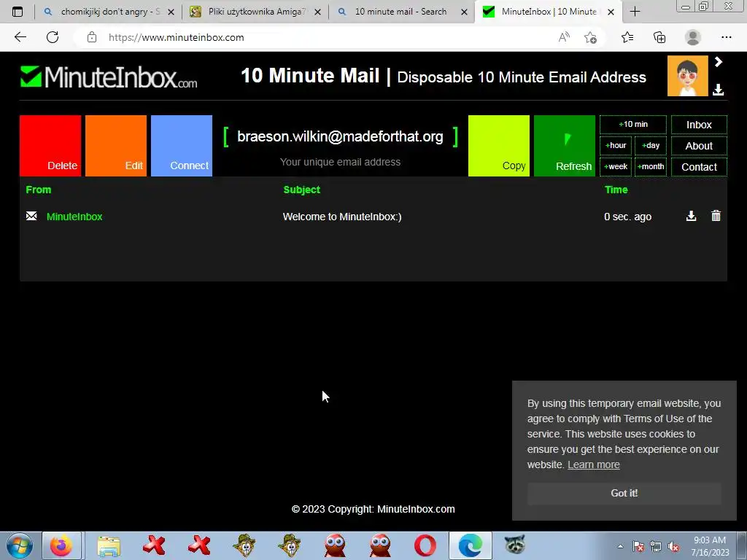Open the Windows Start button
This screenshot has width=747, height=560.
19,545
